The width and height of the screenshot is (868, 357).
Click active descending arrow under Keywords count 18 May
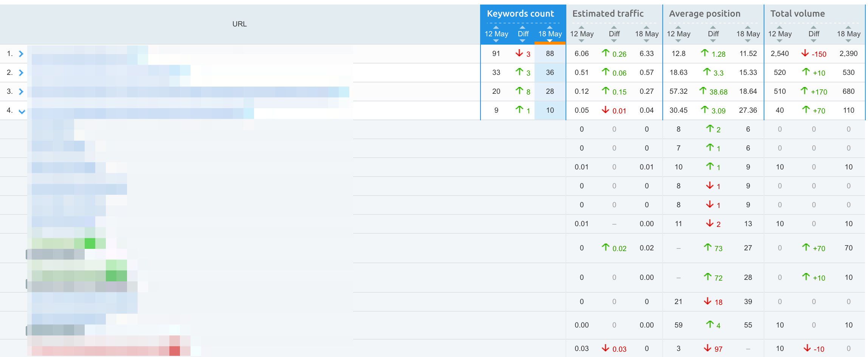[x=550, y=41]
